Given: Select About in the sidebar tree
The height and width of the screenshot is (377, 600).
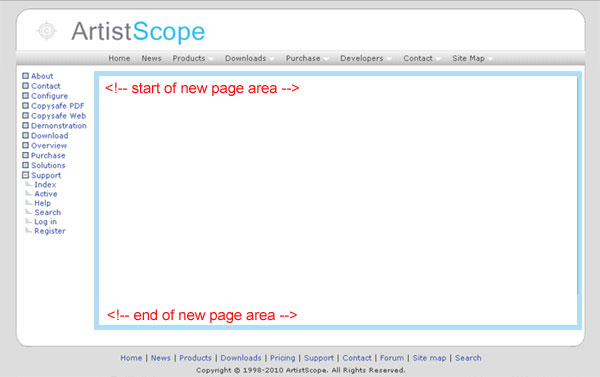Looking at the screenshot, I should pos(42,76).
